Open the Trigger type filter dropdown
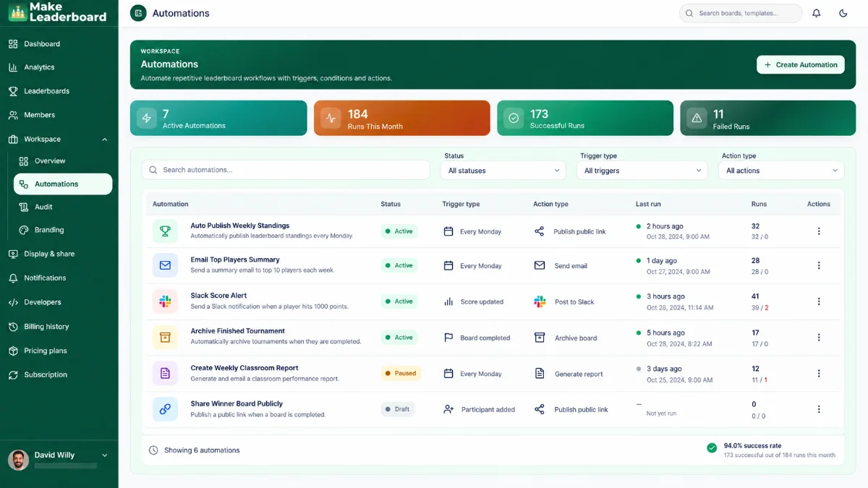 pyautogui.click(x=642, y=171)
